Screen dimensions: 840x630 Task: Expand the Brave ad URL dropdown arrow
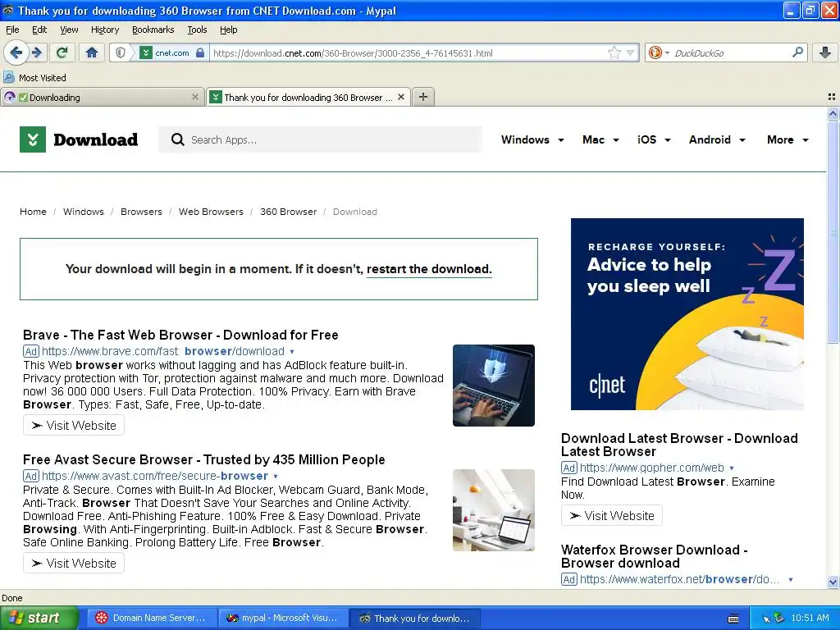coord(292,351)
